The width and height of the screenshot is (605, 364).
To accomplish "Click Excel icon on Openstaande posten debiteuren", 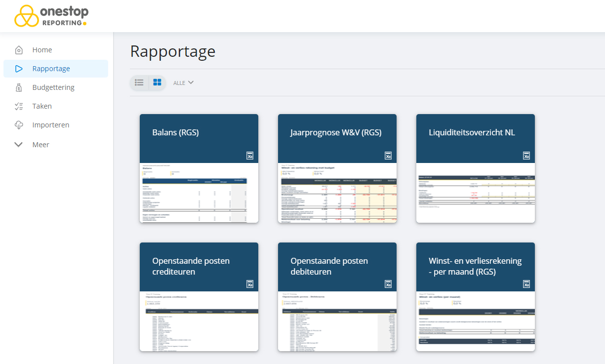I will (x=388, y=284).
